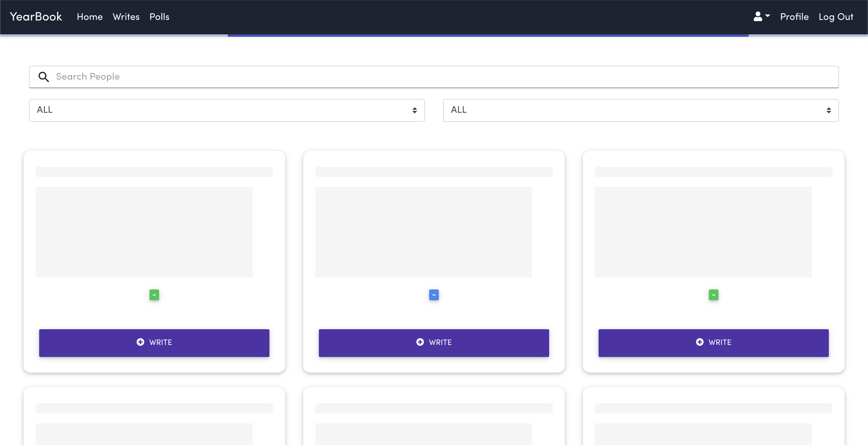868x445 pixels.
Task: Click the blue badge on second card
Action: [x=434, y=295]
